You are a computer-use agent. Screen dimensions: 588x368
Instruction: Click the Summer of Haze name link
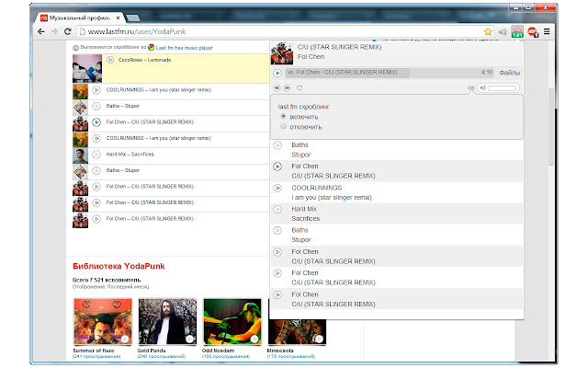(94, 351)
